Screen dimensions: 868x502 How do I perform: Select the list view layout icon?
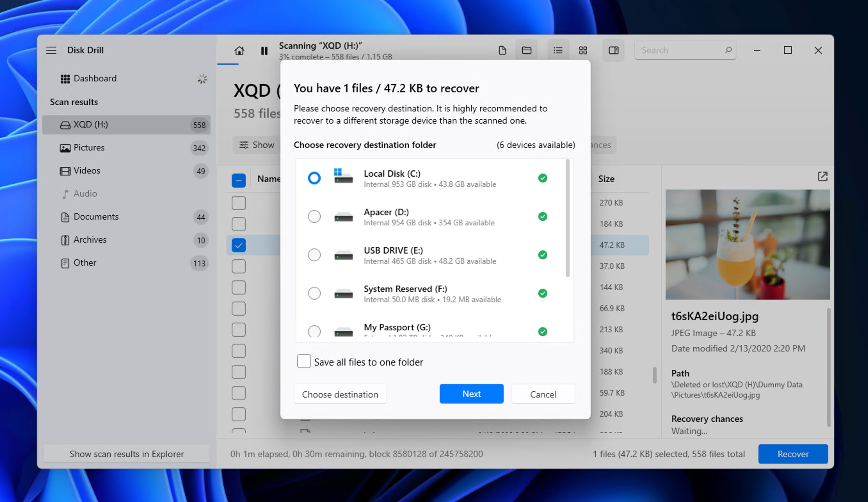tap(558, 50)
